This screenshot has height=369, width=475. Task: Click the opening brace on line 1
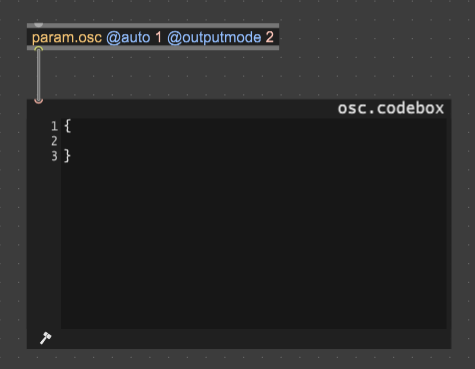coord(67,126)
